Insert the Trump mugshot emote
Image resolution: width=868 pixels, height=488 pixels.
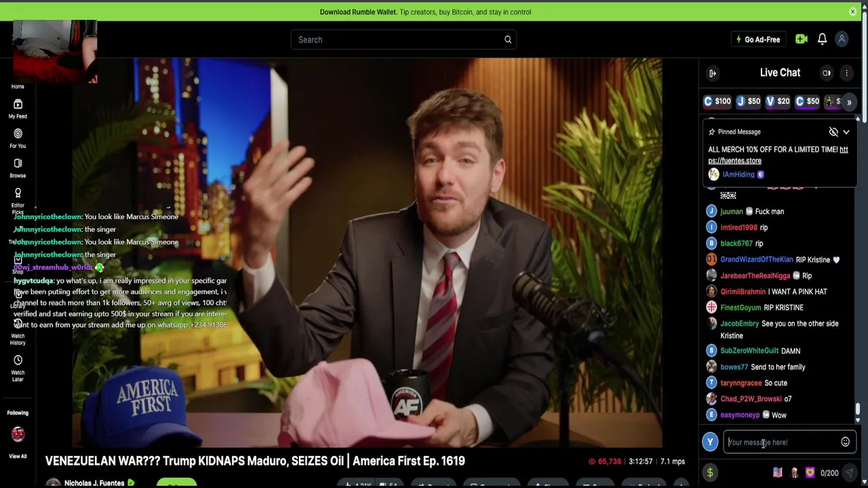click(794, 472)
